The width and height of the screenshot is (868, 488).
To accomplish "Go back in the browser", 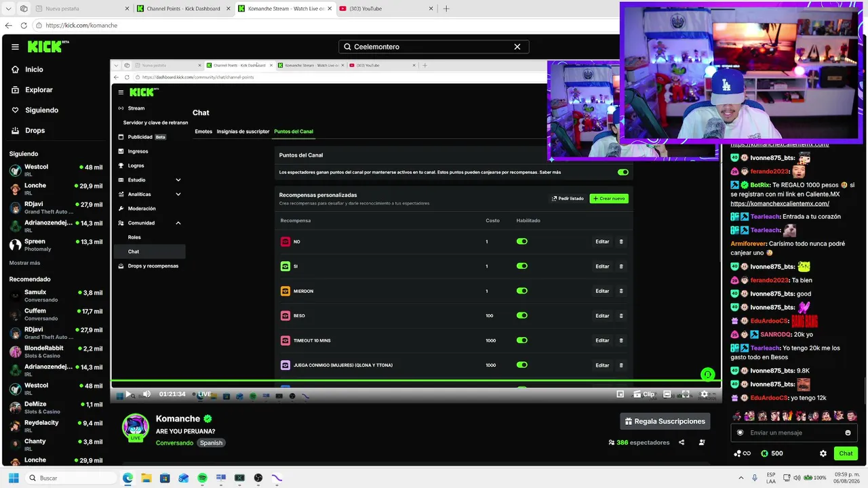I will 9,26.
